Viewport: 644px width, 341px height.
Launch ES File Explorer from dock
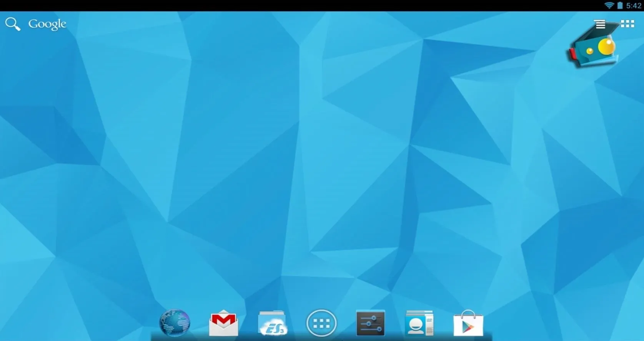tap(272, 323)
